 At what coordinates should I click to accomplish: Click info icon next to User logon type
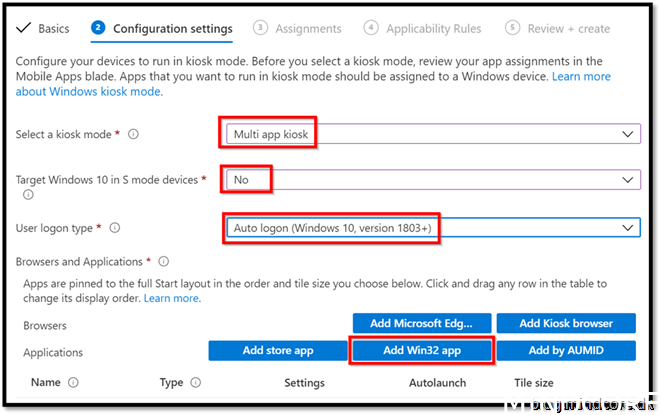point(114,228)
